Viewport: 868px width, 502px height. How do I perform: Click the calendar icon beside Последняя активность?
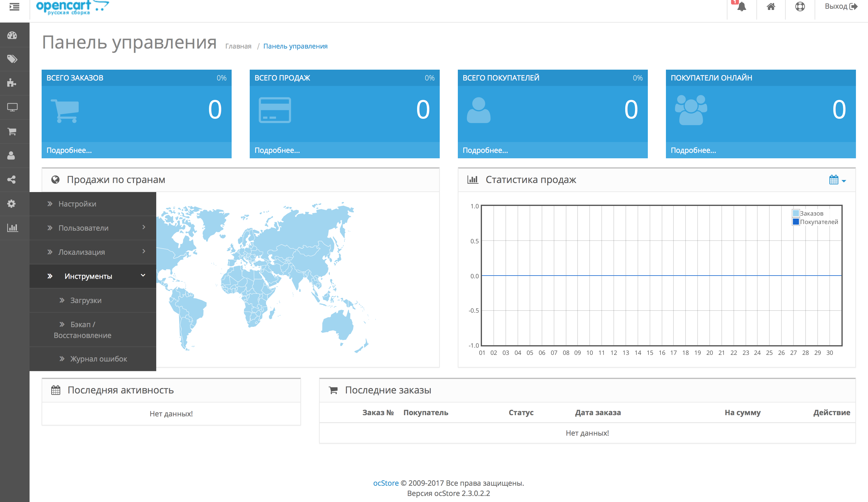tap(55, 390)
